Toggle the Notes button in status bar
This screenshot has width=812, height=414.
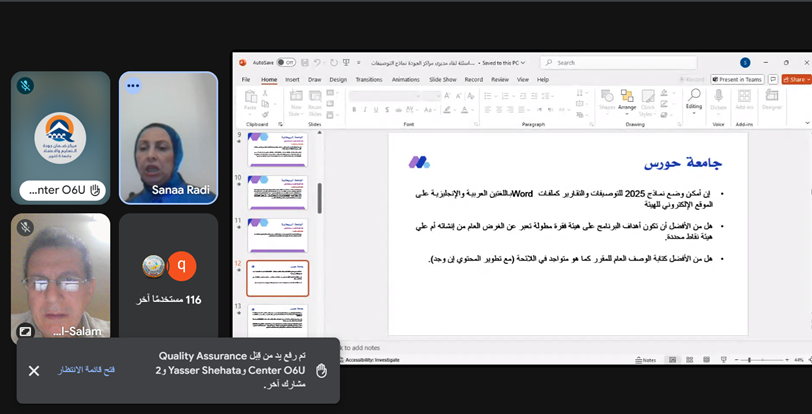tap(645, 360)
